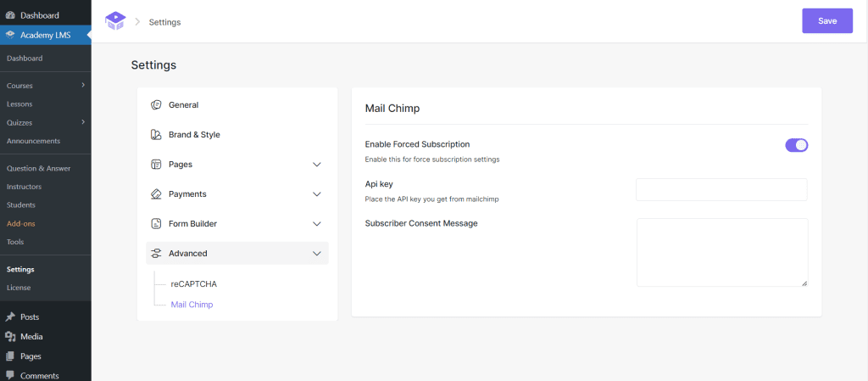Click the Payments card icon
Image resolution: width=868 pixels, height=381 pixels.
coord(156,193)
